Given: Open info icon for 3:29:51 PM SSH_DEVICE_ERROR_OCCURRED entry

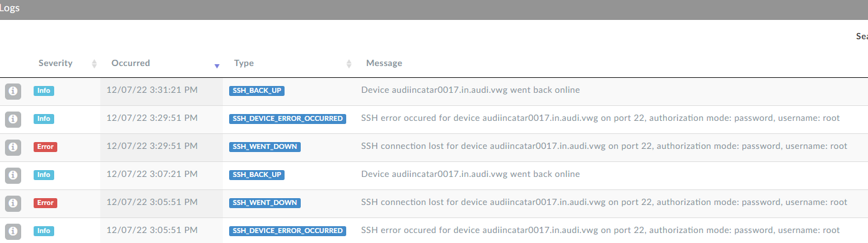Looking at the screenshot, I should point(13,119).
